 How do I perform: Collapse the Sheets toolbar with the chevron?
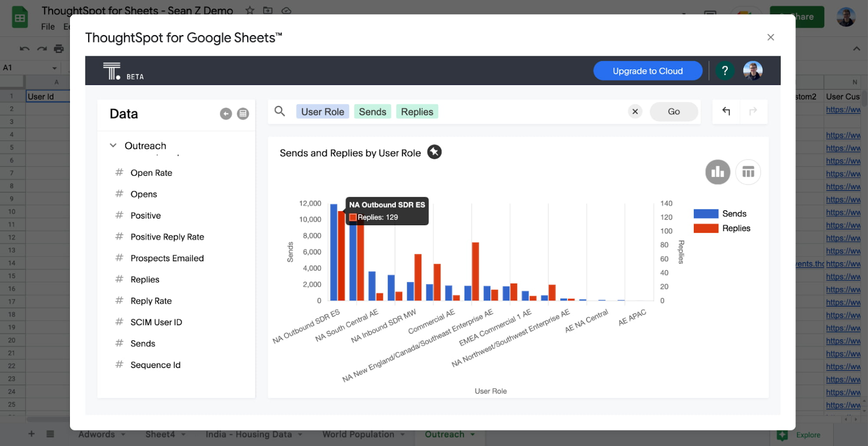tap(857, 48)
